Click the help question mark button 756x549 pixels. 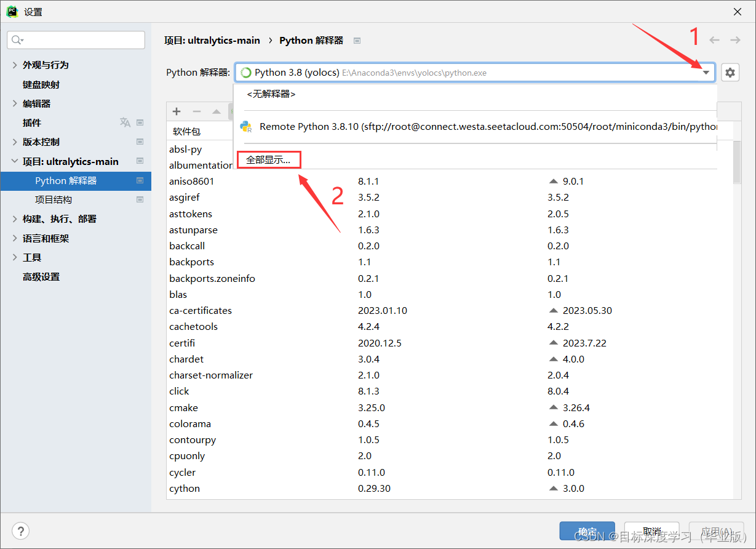coord(21,531)
